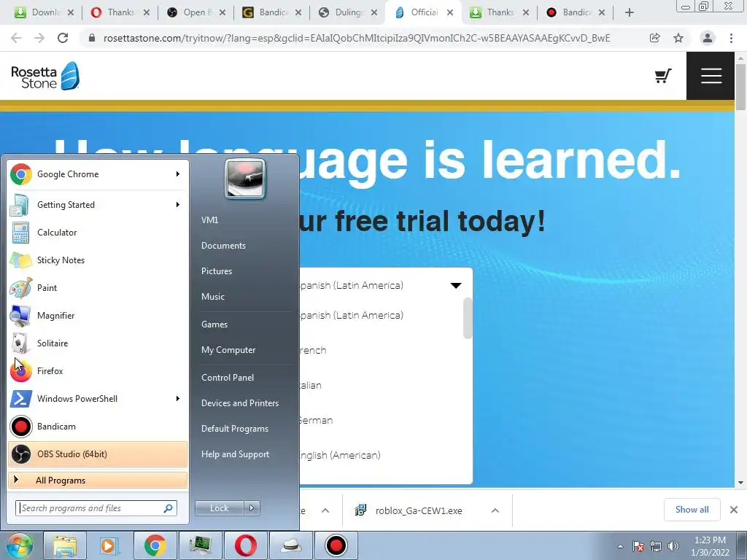Image resolution: width=747 pixels, height=560 pixels.
Task: Click the share page icon in address bar
Action: click(x=655, y=38)
